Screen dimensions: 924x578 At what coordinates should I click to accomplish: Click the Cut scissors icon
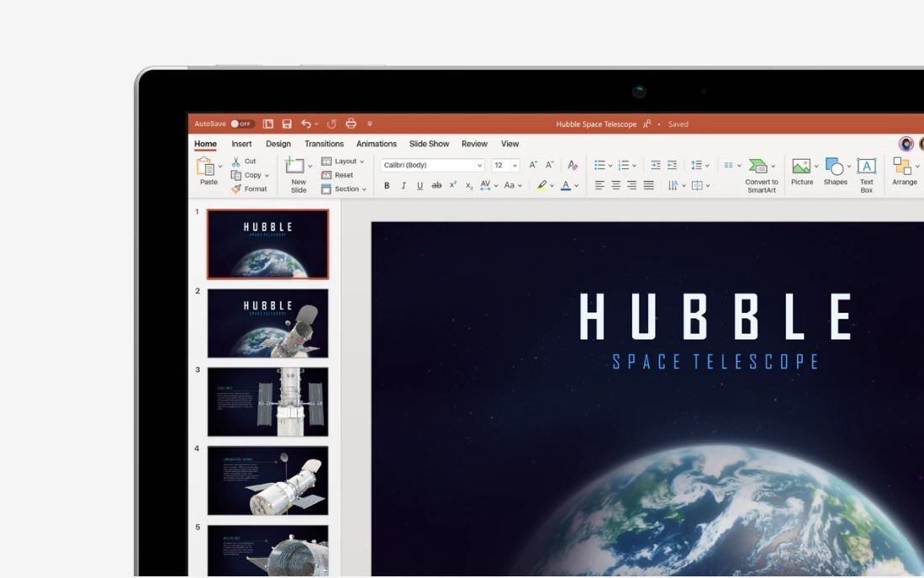point(236,162)
